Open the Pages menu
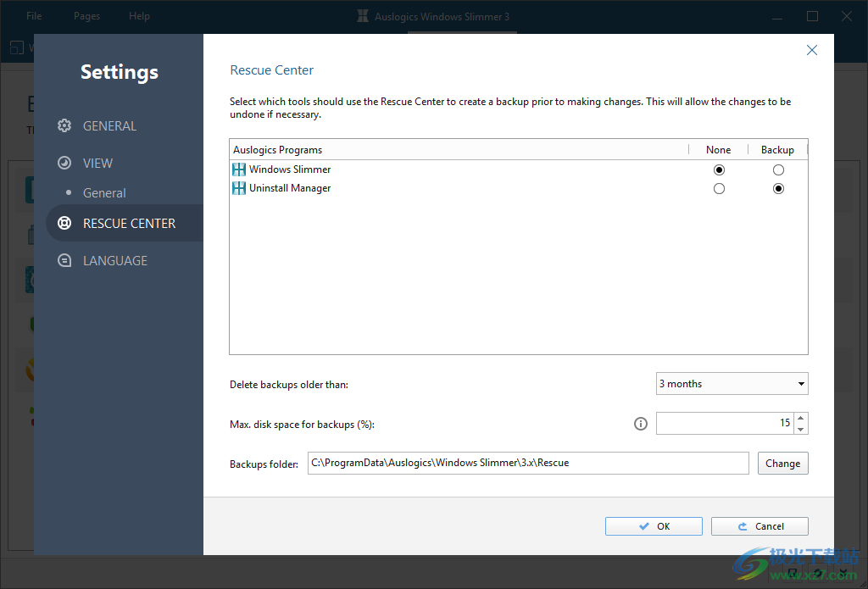The image size is (868, 589). [86, 15]
